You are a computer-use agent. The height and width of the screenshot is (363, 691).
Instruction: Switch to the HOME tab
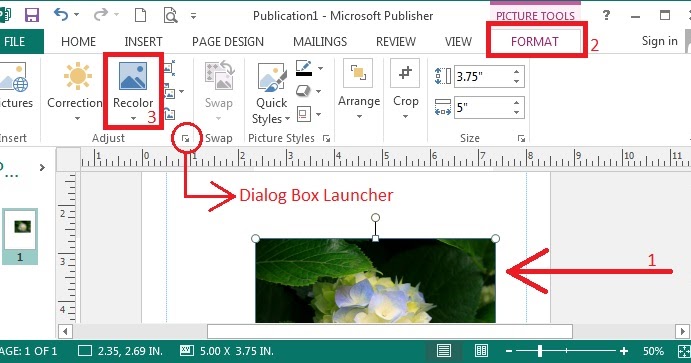click(78, 41)
